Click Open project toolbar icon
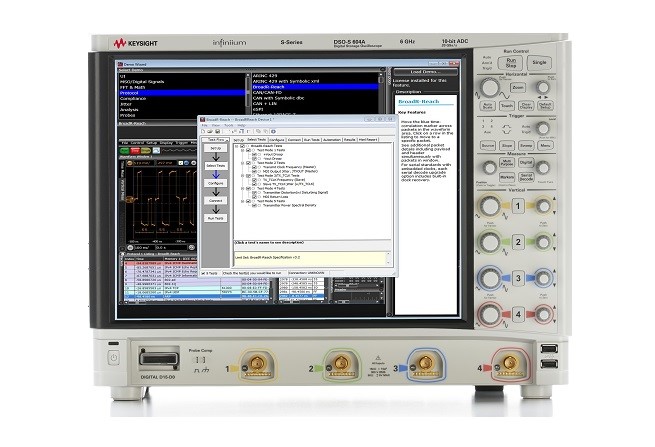Screen dimensions: 655x447 tap(210, 132)
